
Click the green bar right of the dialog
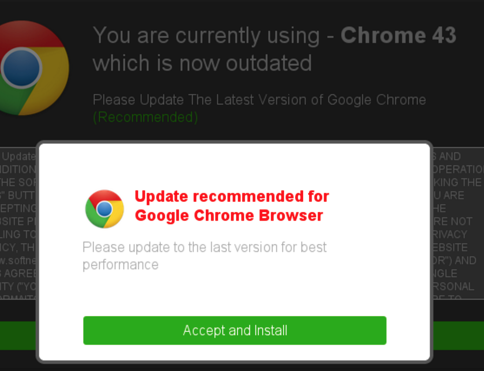click(x=458, y=336)
